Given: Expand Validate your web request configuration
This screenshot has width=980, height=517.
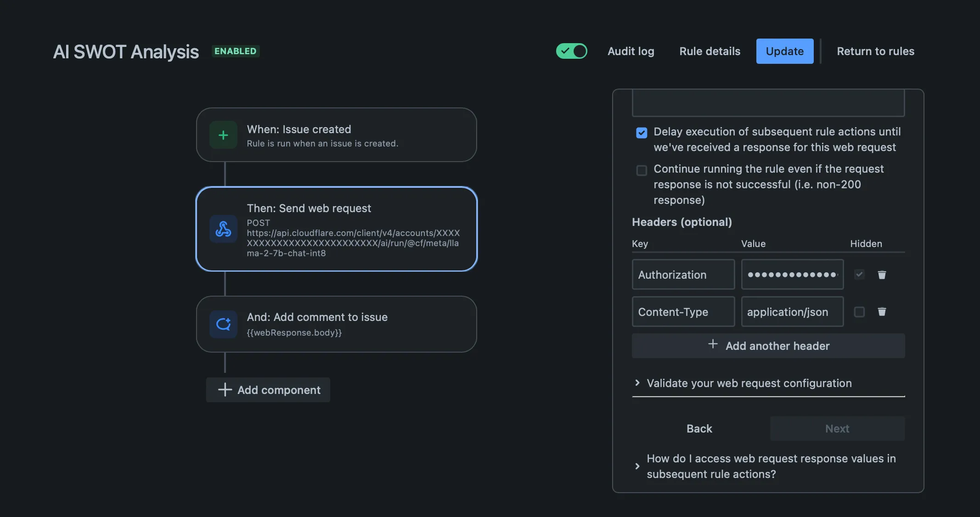Looking at the screenshot, I should [749, 383].
